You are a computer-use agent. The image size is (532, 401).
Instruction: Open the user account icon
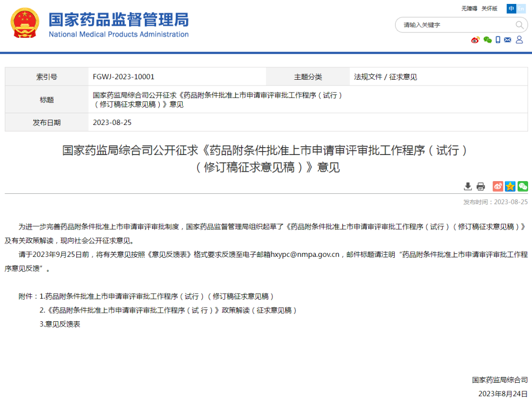point(519,40)
